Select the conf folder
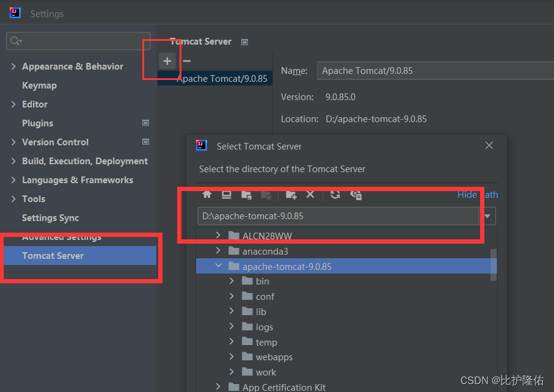This screenshot has height=392, width=554. [x=264, y=297]
